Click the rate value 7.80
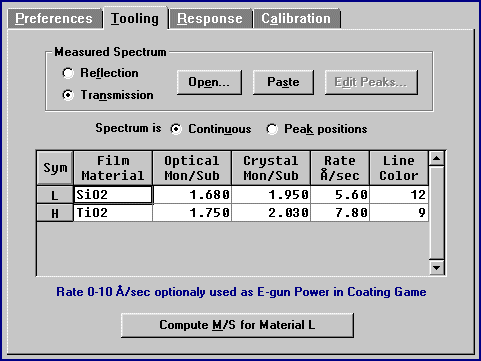 click(x=340, y=213)
